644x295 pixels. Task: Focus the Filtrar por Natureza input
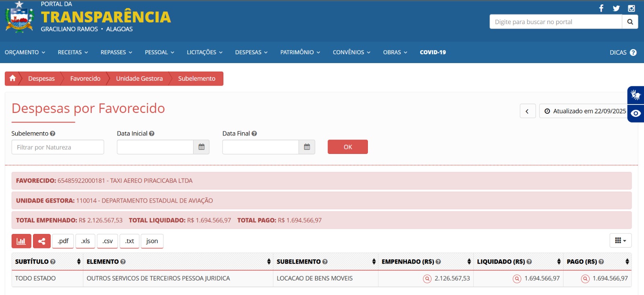coord(58,147)
